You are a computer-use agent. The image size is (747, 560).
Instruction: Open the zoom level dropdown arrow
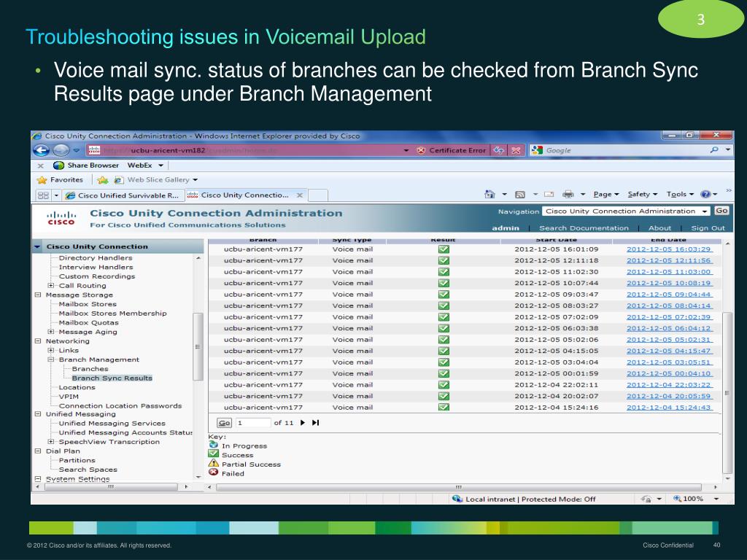(716, 499)
